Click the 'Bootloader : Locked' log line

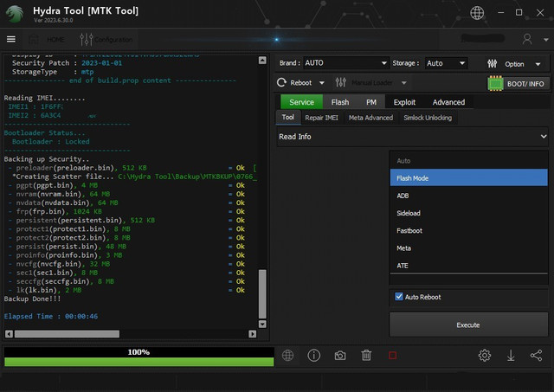(51, 142)
